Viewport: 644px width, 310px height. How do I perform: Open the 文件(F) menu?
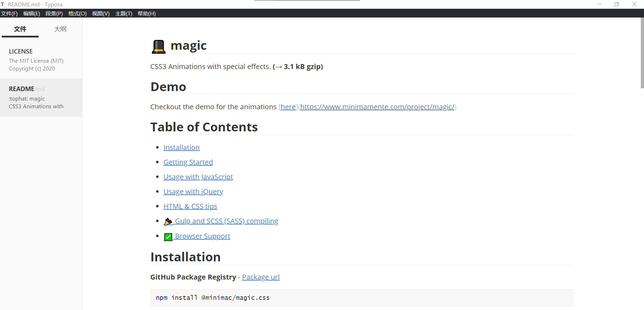point(9,14)
